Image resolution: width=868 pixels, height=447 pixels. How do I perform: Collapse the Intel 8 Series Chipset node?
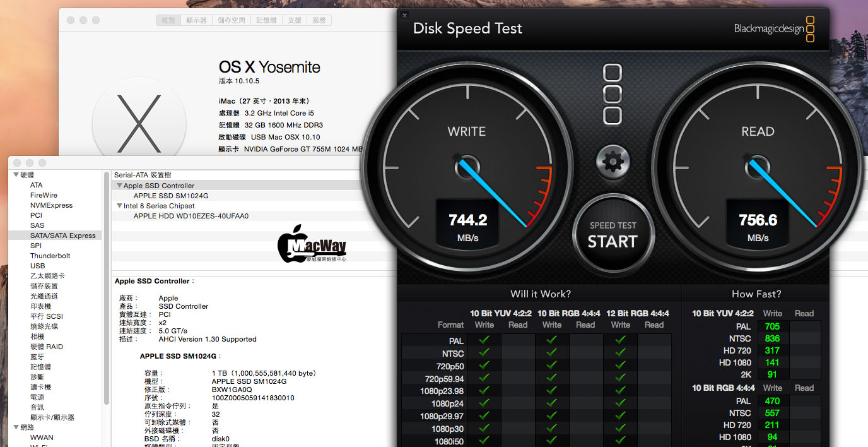[120, 206]
